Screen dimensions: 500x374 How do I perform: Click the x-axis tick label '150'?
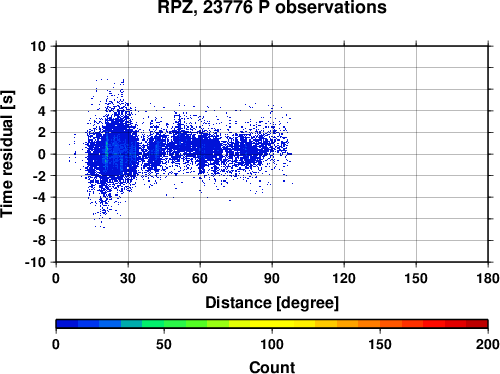tap(416, 278)
